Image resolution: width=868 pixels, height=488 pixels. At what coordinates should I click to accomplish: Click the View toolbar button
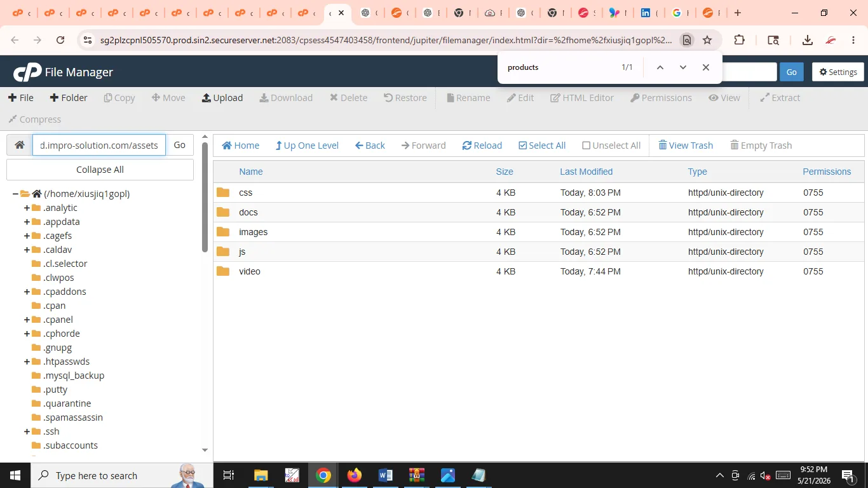(724, 98)
